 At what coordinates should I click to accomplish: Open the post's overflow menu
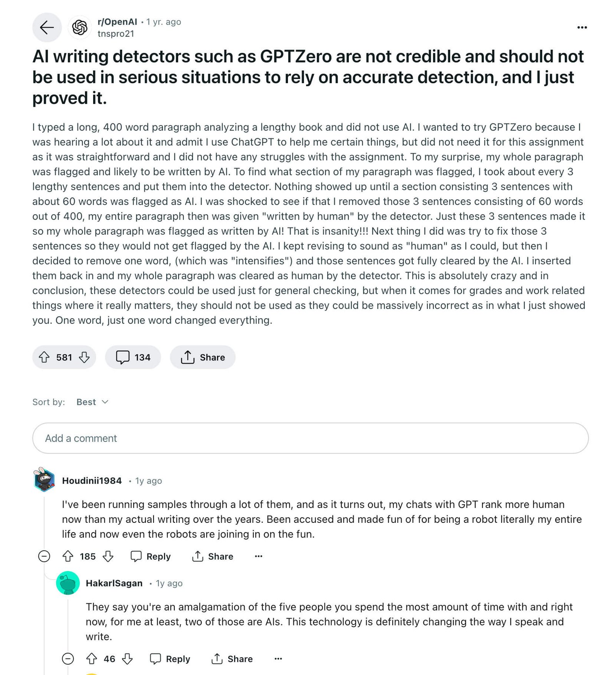(x=582, y=27)
